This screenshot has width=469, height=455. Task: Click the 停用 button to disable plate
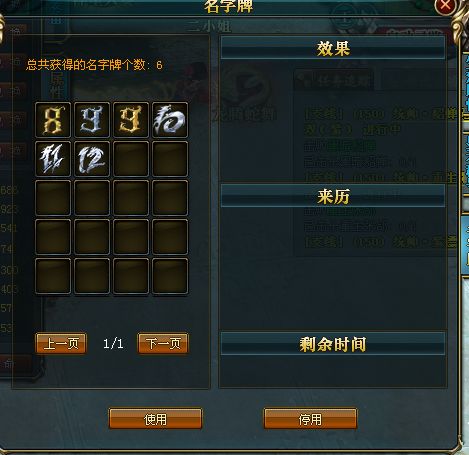click(310, 419)
